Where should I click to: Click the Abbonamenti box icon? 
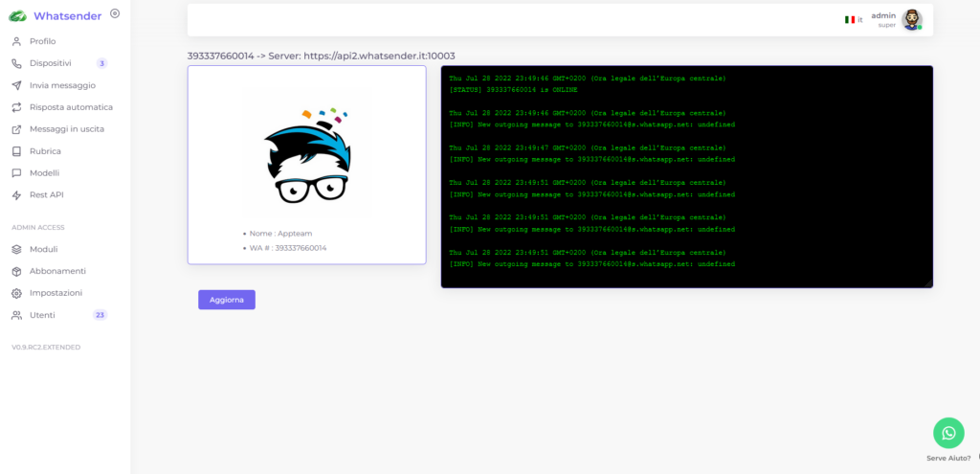(17, 271)
